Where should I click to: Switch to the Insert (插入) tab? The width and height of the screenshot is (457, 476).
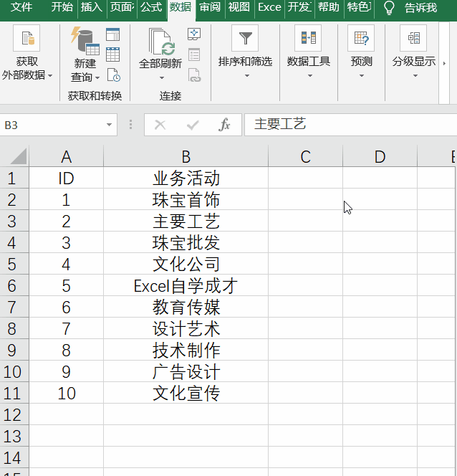92,7
